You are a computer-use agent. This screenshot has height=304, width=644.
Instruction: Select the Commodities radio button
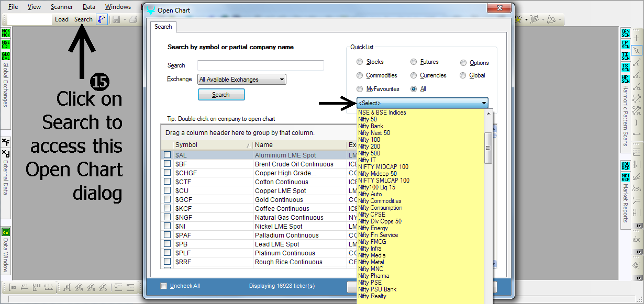pyautogui.click(x=360, y=75)
